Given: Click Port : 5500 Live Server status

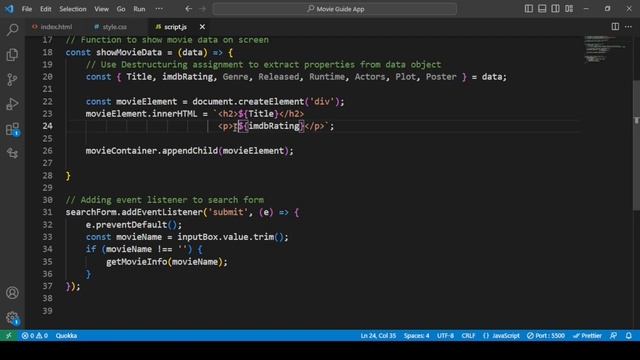Looking at the screenshot, I should point(546,336).
